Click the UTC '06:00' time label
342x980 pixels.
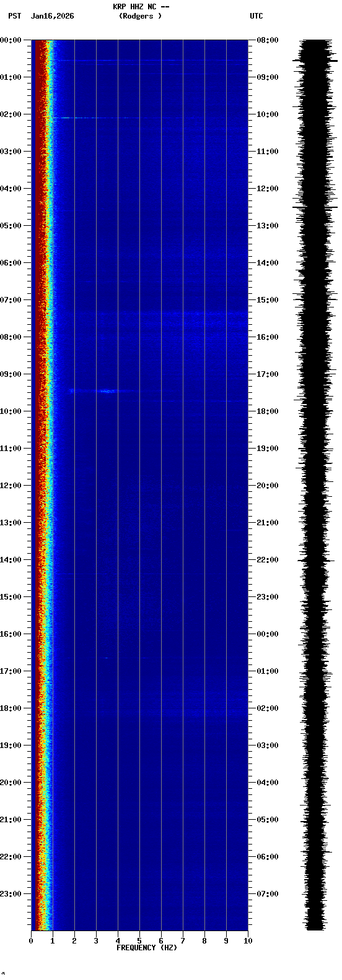[268, 857]
